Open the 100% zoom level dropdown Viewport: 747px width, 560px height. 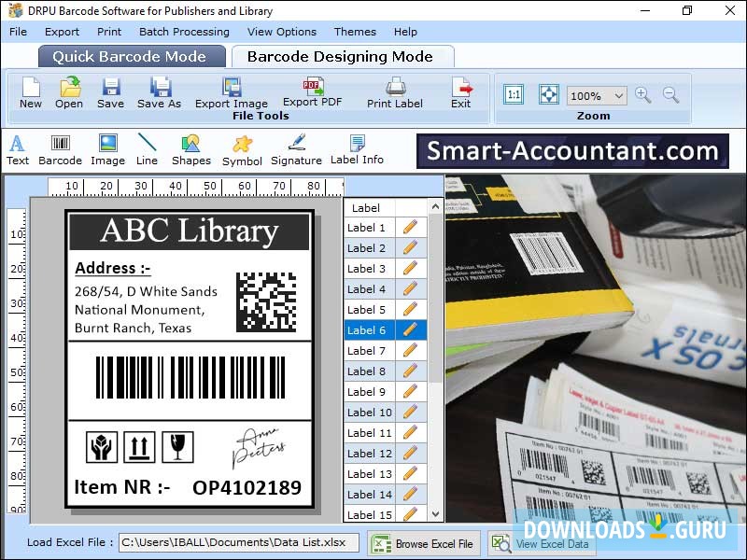coord(597,95)
